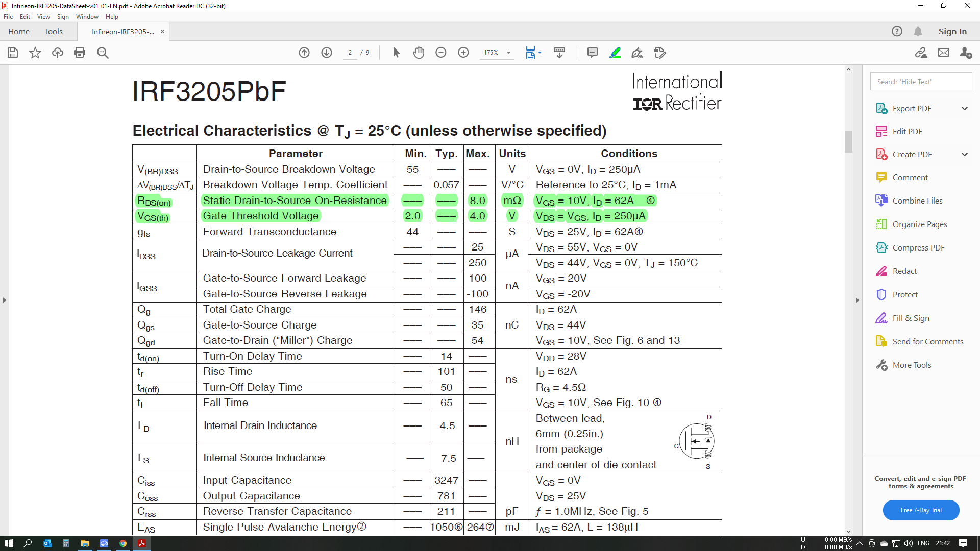
Task: Add a sticky note comment
Action: pyautogui.click(x=593, y=53)
